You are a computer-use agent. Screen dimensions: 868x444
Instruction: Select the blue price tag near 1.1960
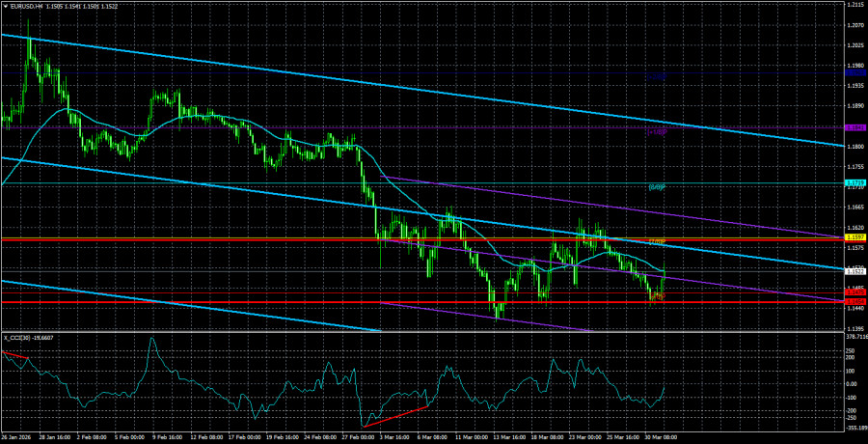pos(854,72)
